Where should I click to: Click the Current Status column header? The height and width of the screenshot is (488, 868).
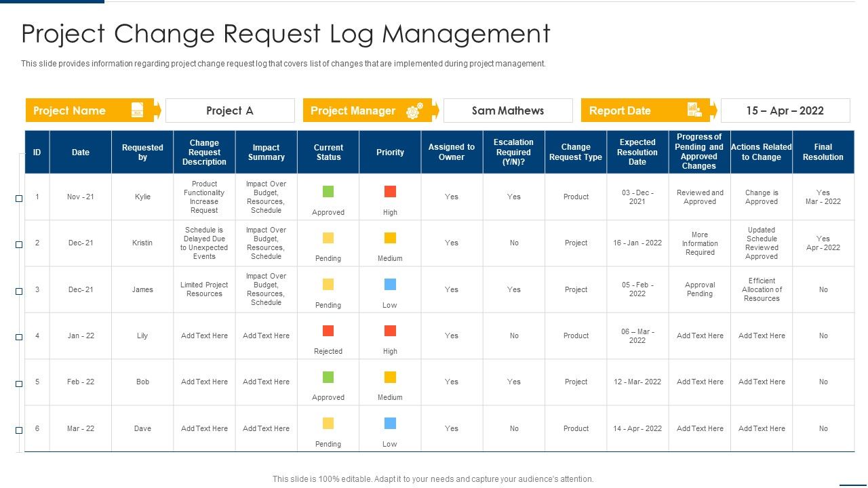click(328, 152)
